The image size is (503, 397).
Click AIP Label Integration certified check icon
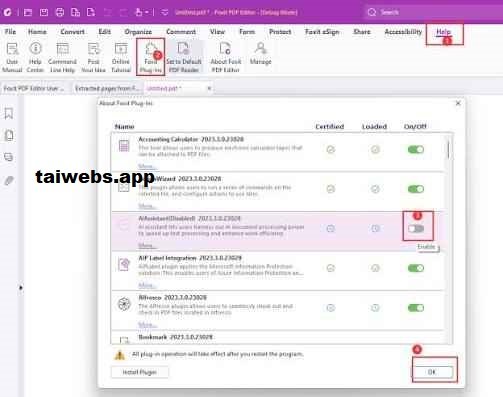pos(331,268)
